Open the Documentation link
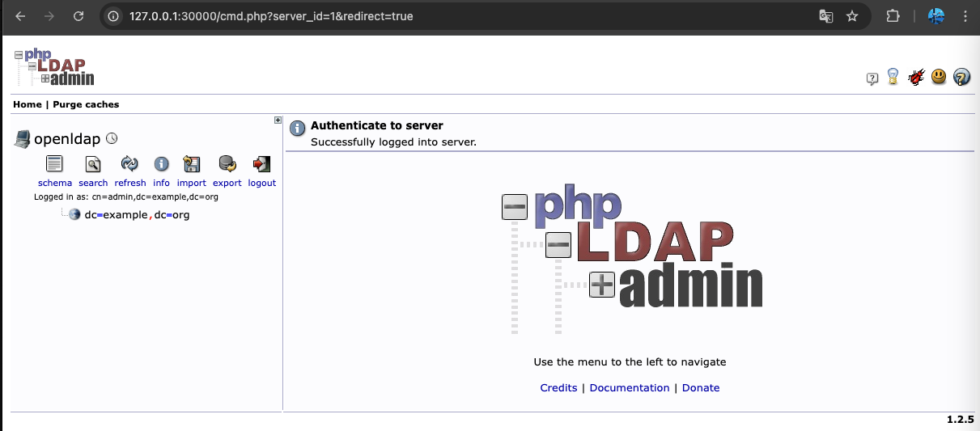Screen dimensions: 980x431 [x=630, y=388]
